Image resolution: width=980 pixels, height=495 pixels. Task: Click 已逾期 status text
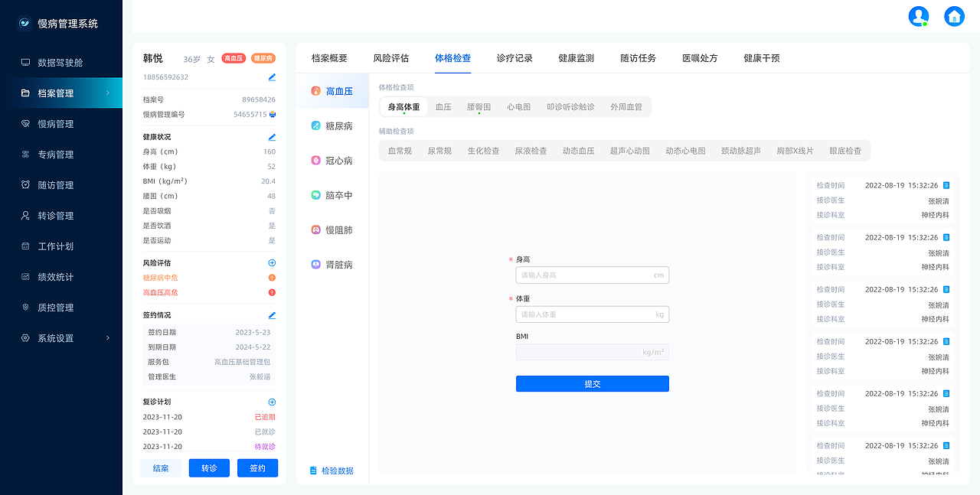click(x=265, y=417)
